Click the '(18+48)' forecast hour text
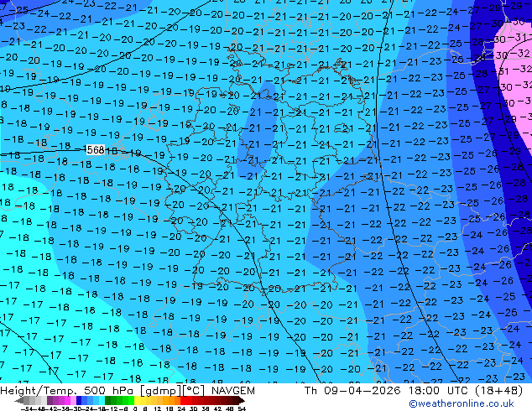532x411 pixels. (499, 391)
